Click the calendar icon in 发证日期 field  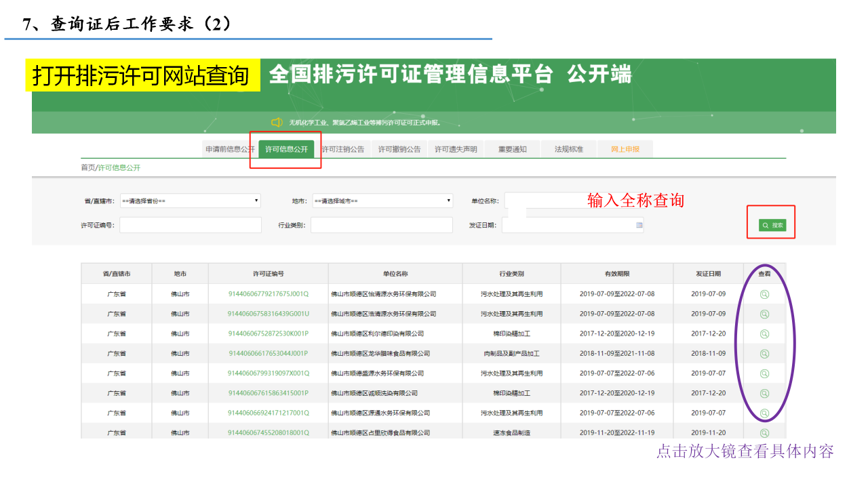point(639,225)
